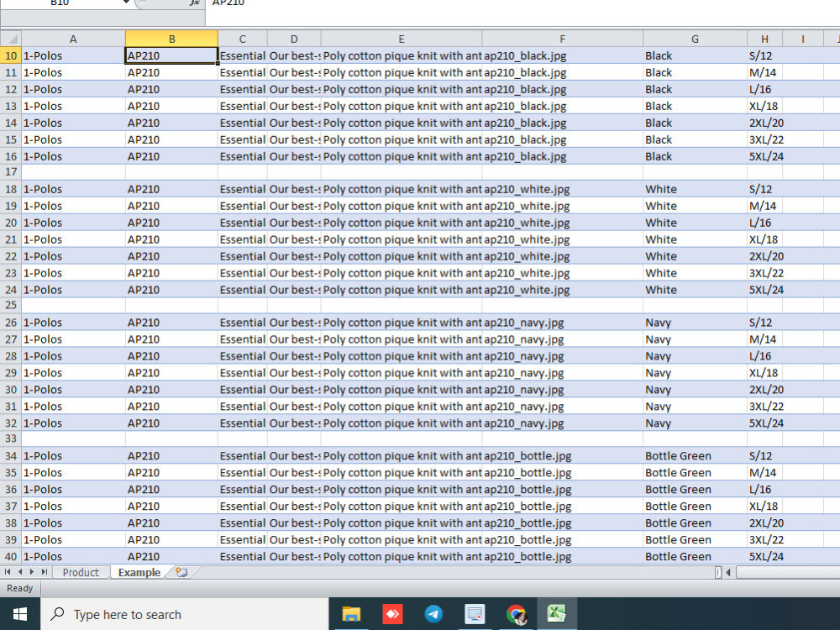The width and height of the screenshot is (840, 630).
Task: Click Poly cotton pique knit cell E23
Action: (x=402, y=273)
